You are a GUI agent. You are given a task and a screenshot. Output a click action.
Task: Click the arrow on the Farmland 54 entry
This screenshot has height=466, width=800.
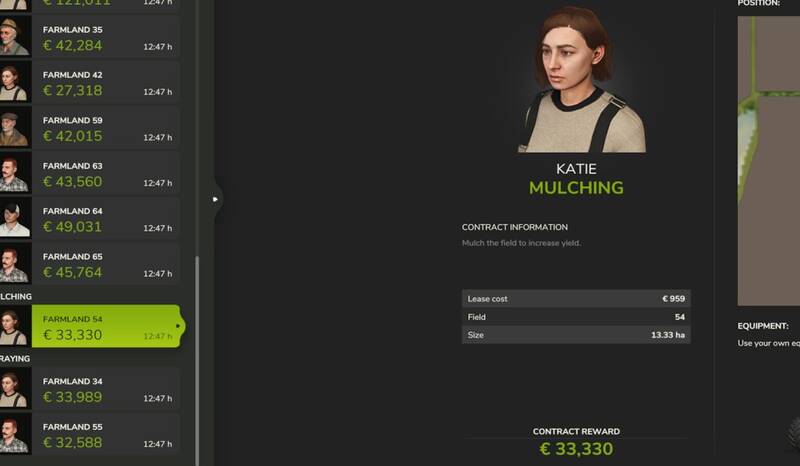178,326
